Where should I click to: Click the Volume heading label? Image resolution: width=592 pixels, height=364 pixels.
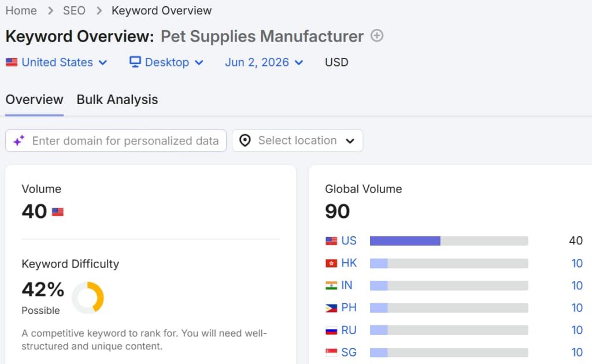42,189
